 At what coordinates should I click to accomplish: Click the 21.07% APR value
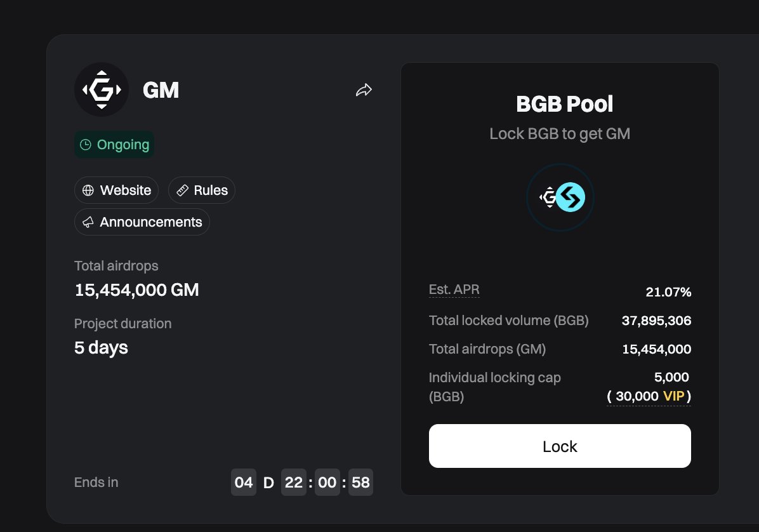point(668,292)
